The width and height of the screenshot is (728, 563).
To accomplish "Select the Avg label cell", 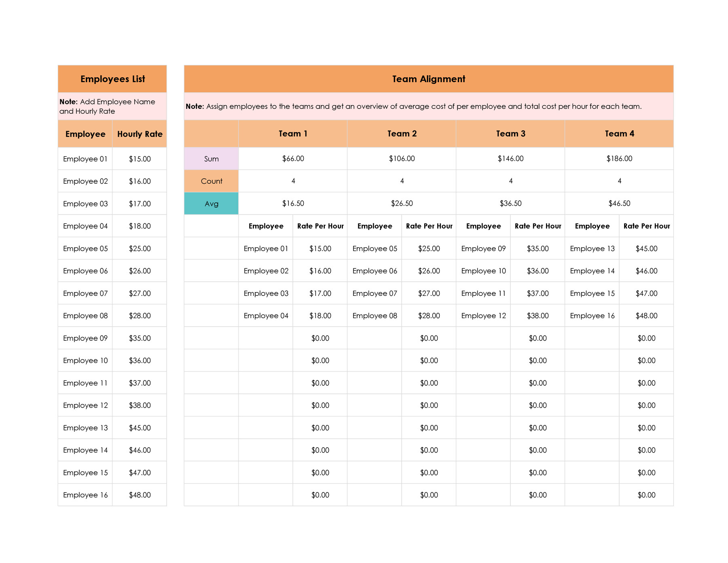I will [211, 204].
